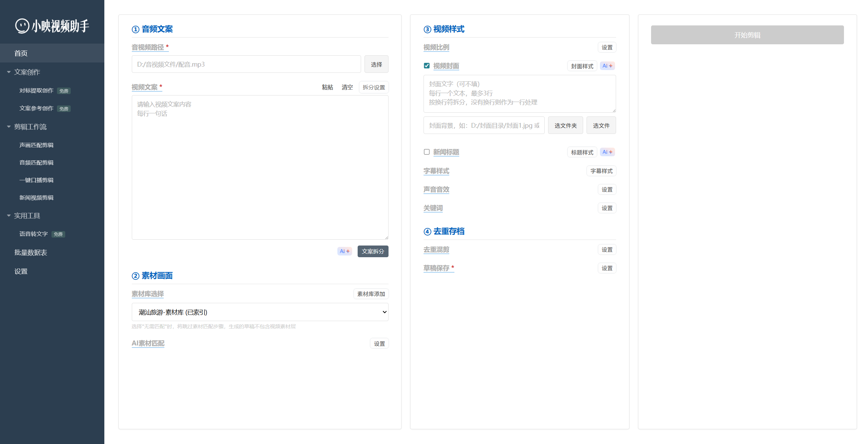This screenshot has height=444, width=868.
Task: Click the AI sparkle button beside 文案拆分
Action: [345, 251]
